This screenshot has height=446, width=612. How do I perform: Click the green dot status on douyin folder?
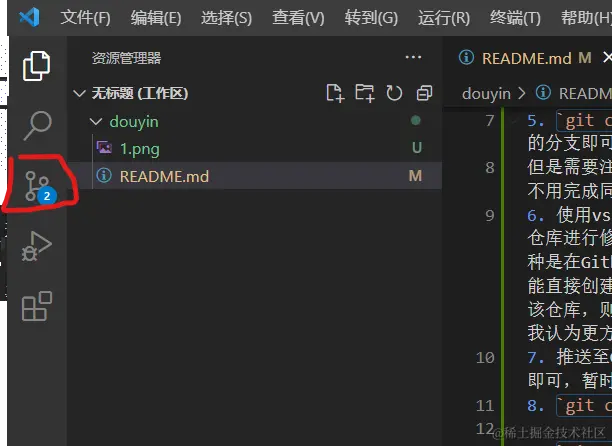[x=416, y=120]
